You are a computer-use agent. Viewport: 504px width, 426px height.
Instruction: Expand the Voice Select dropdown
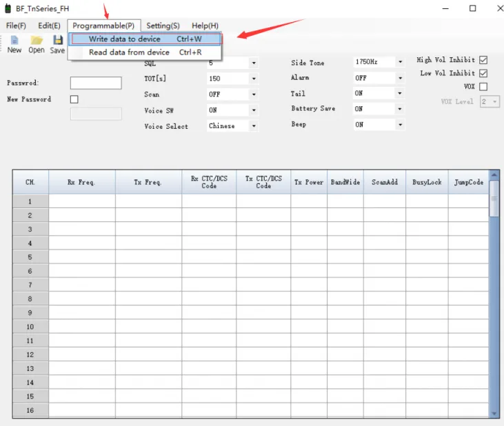pos(254,126)
